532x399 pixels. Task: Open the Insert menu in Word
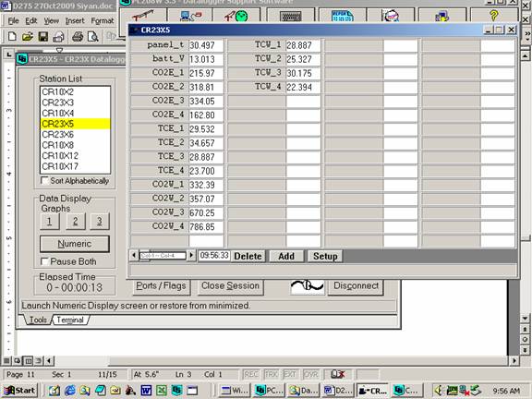(75, 20)
